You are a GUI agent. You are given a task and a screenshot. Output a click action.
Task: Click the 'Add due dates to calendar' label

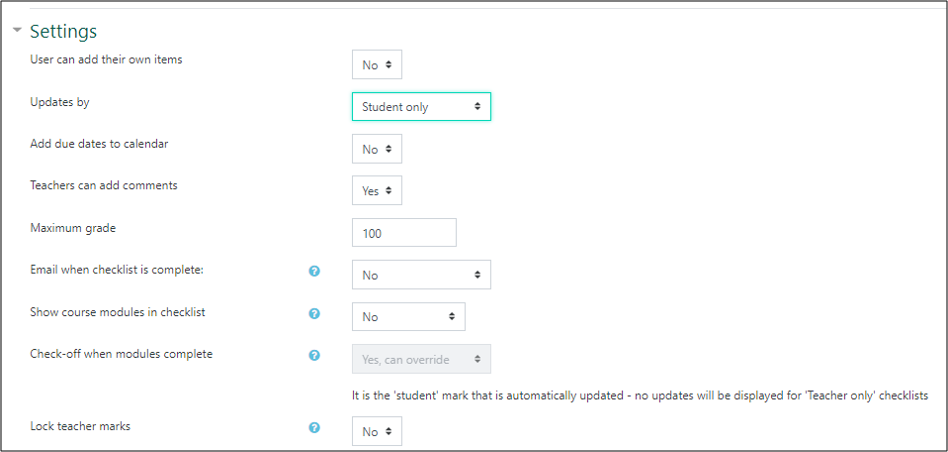(99, 143)
